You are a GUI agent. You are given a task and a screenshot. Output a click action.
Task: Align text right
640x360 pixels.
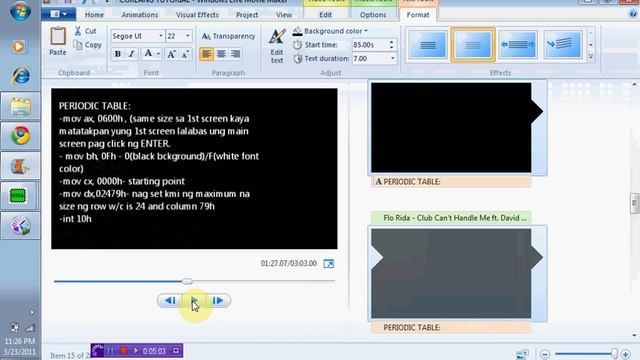pos(236,54)
